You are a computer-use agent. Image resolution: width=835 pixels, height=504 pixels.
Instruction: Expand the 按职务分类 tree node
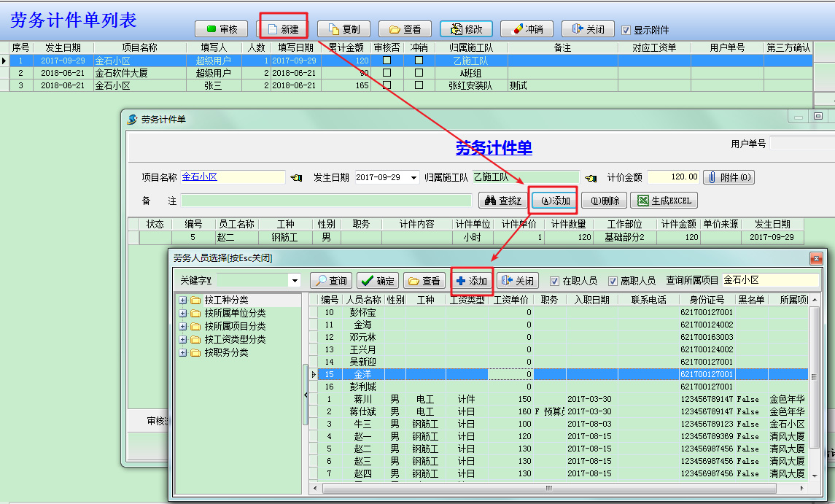[x=182, y=352]
